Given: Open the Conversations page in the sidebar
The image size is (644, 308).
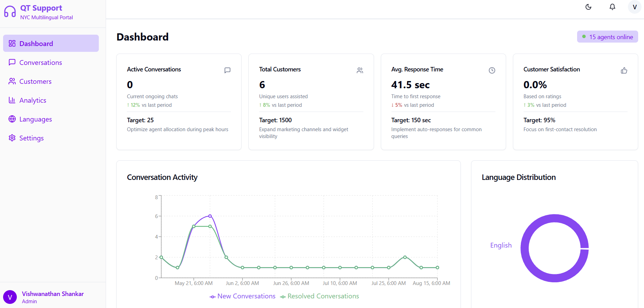Looking at the screenshot, I should (x=40, y=62).
